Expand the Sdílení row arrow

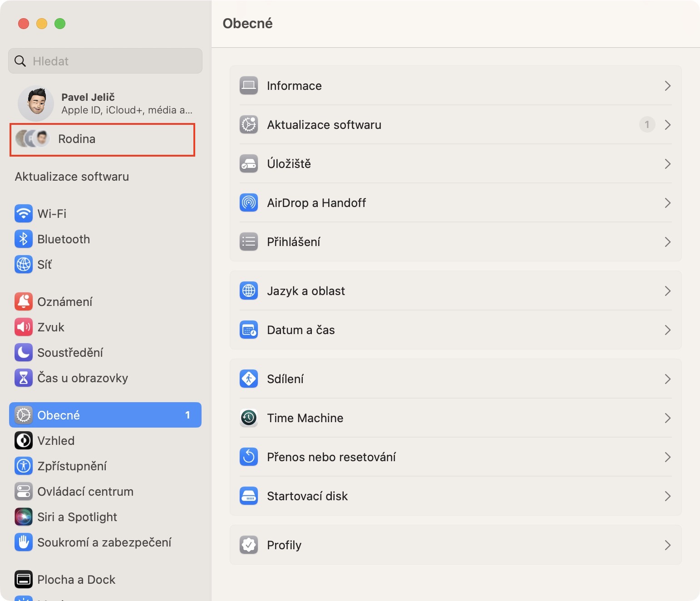click(667, 379)
